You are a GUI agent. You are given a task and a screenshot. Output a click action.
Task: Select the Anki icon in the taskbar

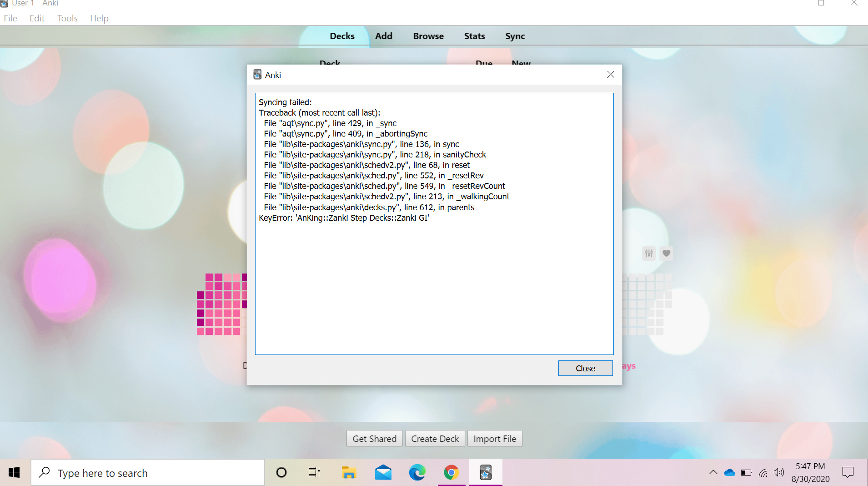(486, 473)
